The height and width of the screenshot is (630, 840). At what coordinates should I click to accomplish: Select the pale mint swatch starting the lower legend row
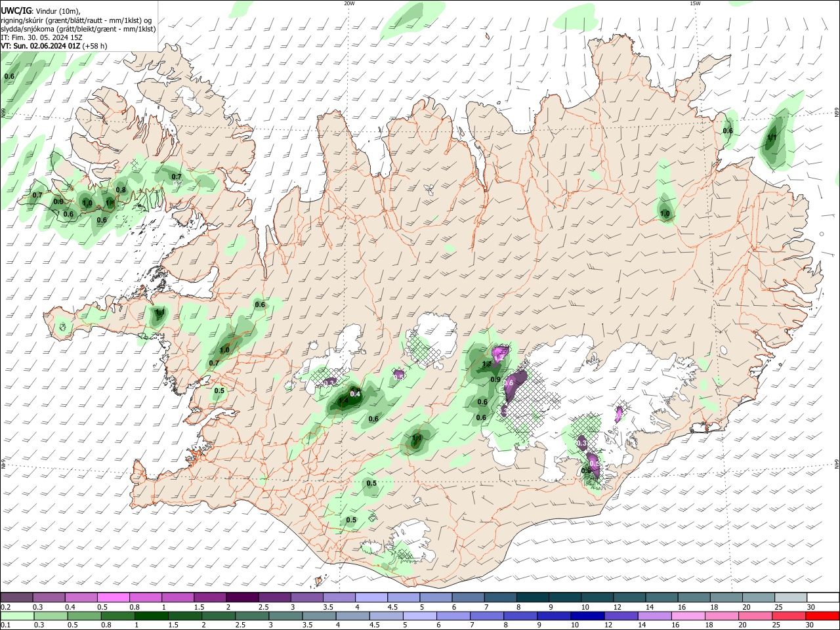coord(16,616)
